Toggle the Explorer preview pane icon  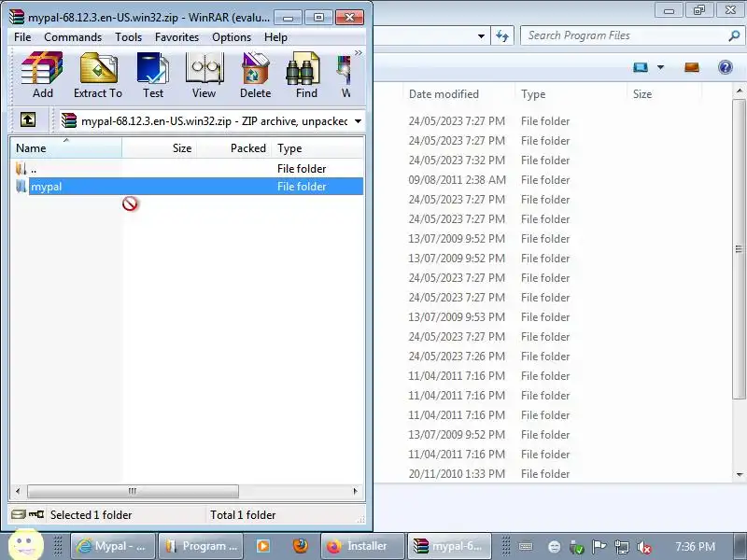692,67
